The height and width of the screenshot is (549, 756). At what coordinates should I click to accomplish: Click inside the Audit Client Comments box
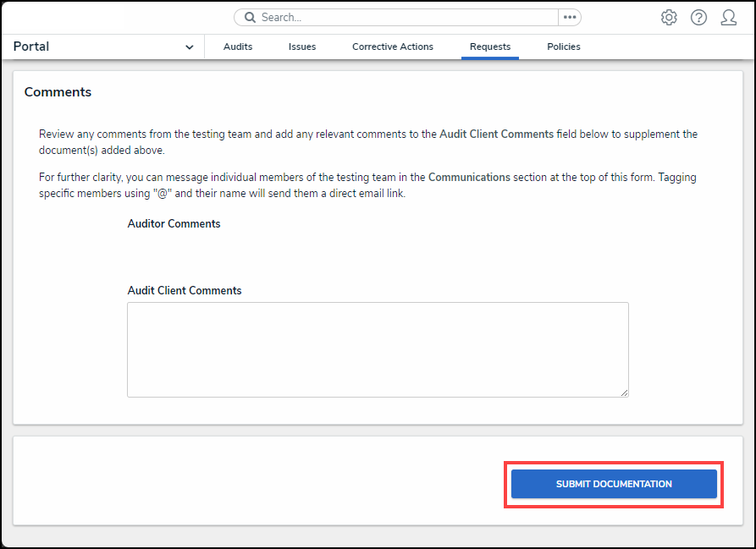coord(378,349)
